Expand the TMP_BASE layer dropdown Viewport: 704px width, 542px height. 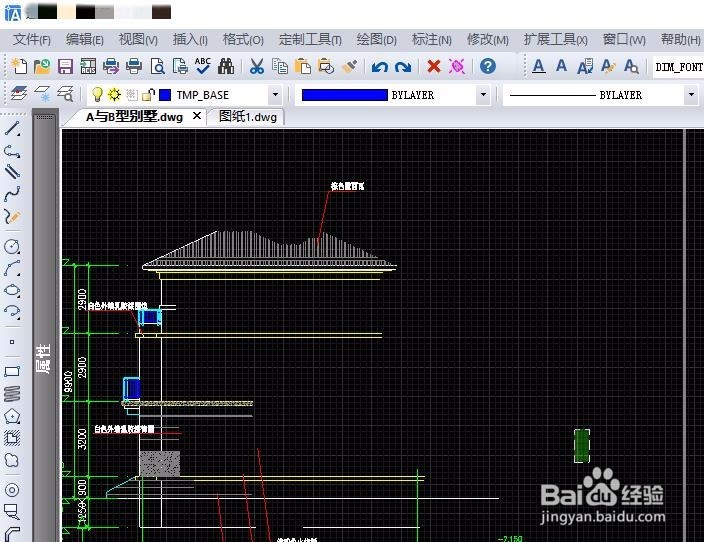coord(275,95)
